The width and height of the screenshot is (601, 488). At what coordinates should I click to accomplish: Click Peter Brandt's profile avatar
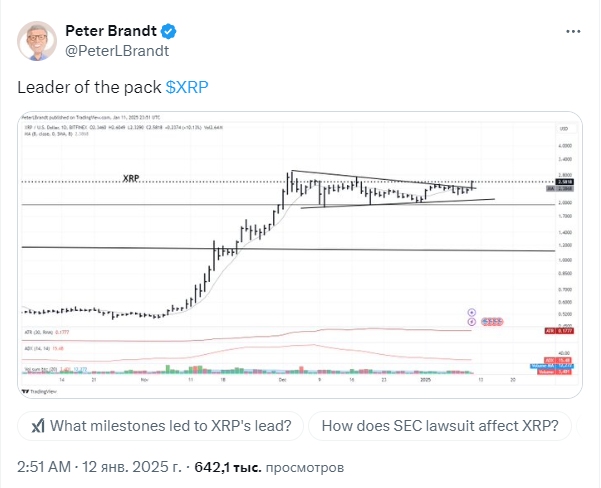[x=39, y=39]
